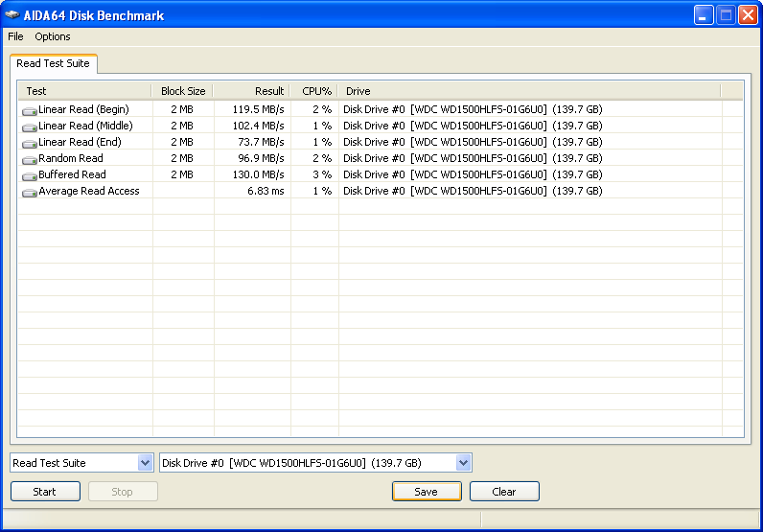763x532 pixels.
Task: Open the File menu
Action: coord(15,36)
